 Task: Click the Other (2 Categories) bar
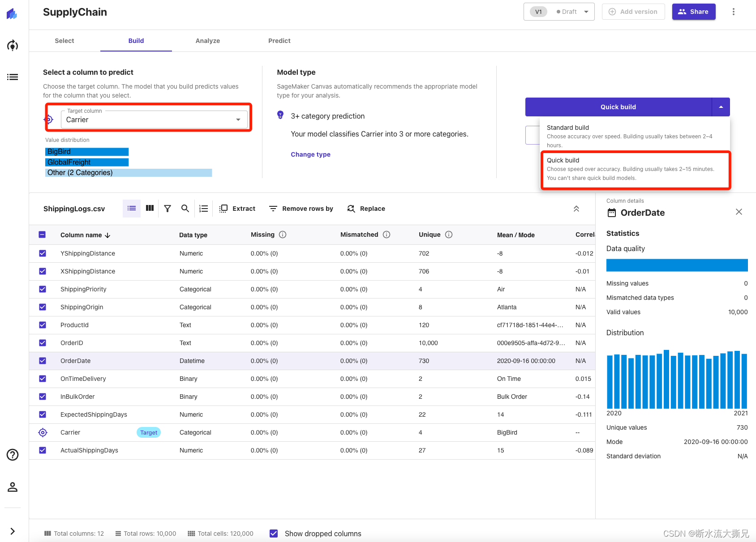129,173
